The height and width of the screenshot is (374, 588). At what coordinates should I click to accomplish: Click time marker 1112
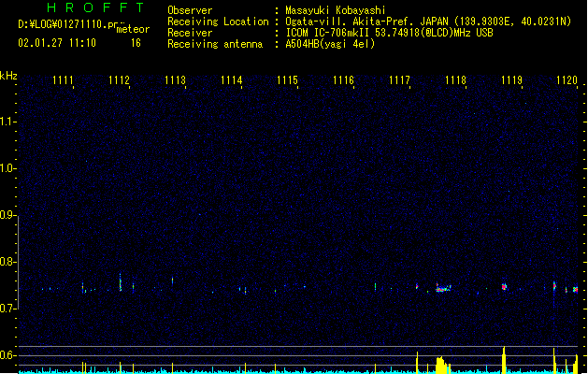pyautogui.click(x=119, y=80)
